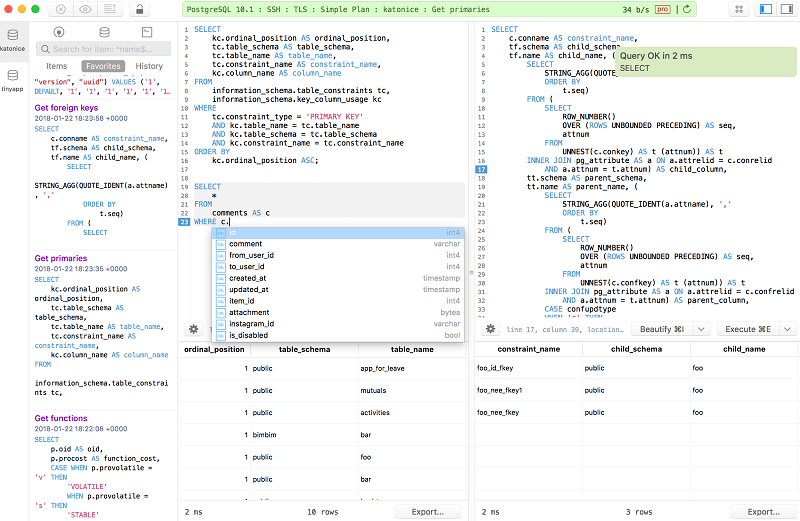Toggle the lock icon in toolbar
The width and height of the screenshot is (800, 521).
point(139,9)
